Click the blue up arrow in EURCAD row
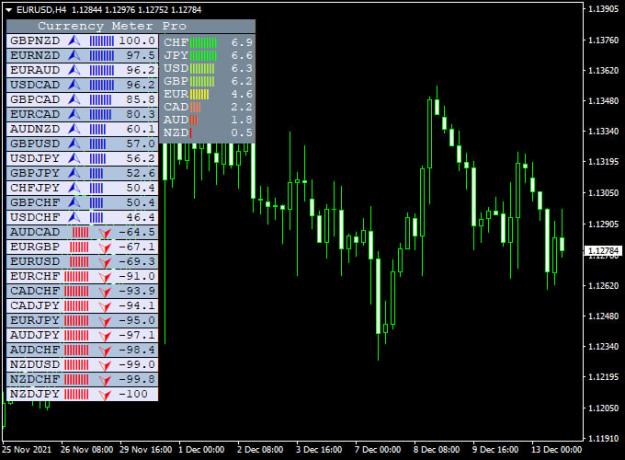The width and height of the screenshot is (625, 460). (x=74, y=114)
